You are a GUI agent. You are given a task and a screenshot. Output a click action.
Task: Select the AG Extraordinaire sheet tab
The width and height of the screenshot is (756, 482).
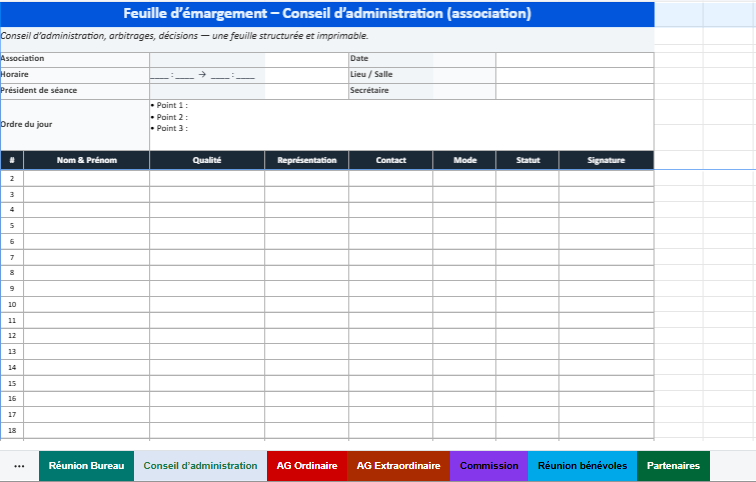click(x=398, y=466)
